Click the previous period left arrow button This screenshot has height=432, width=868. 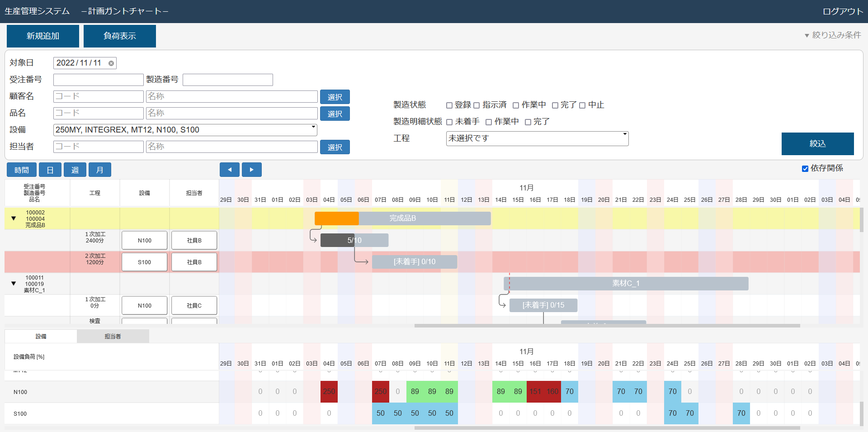pos(230,170)
